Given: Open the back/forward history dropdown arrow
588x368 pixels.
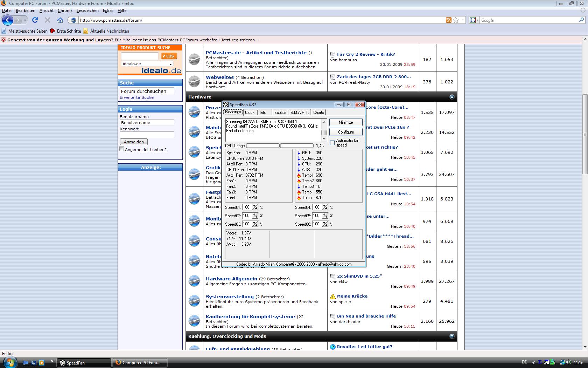Looking at the screenshot, I should click(25, 20).
